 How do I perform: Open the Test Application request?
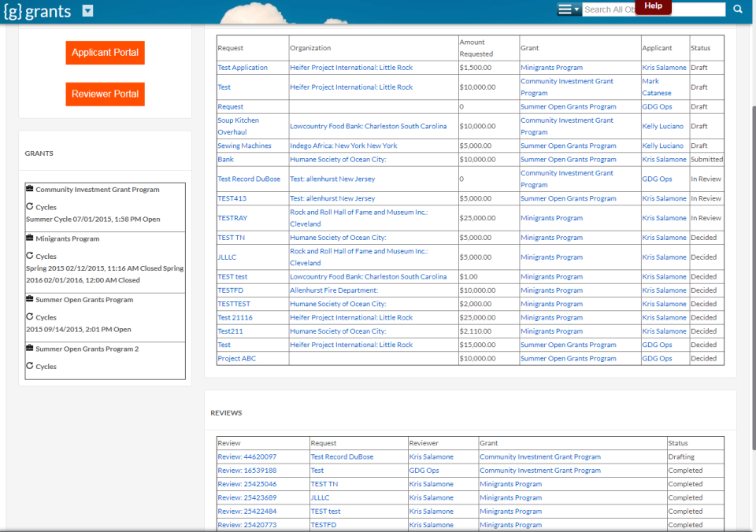[245, 67]
